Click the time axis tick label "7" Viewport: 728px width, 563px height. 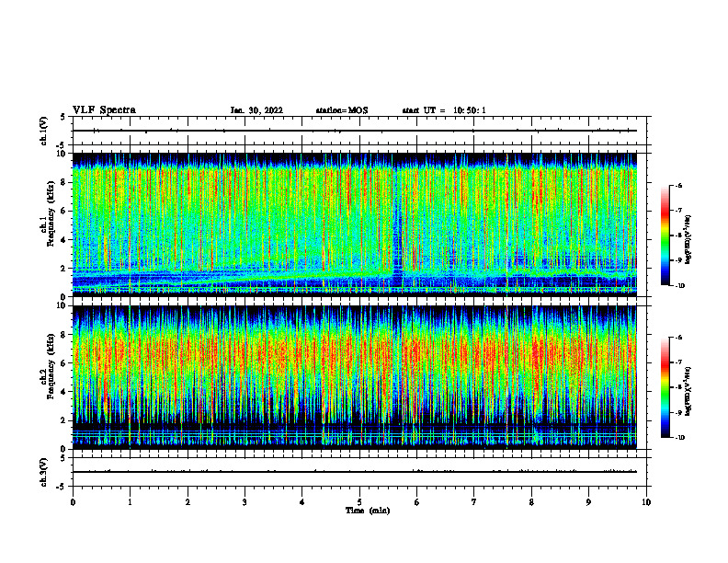(x=474, y=502)
